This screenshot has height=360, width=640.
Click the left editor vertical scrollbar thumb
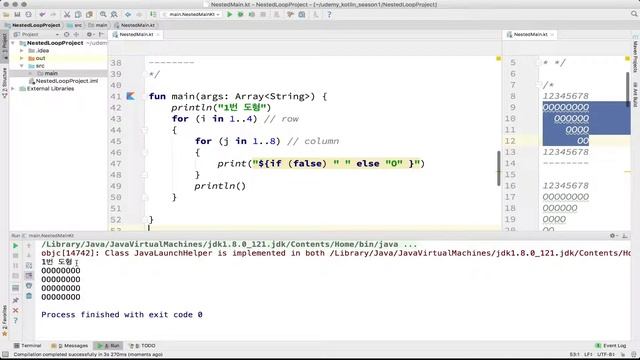click(x=498, y=168)
